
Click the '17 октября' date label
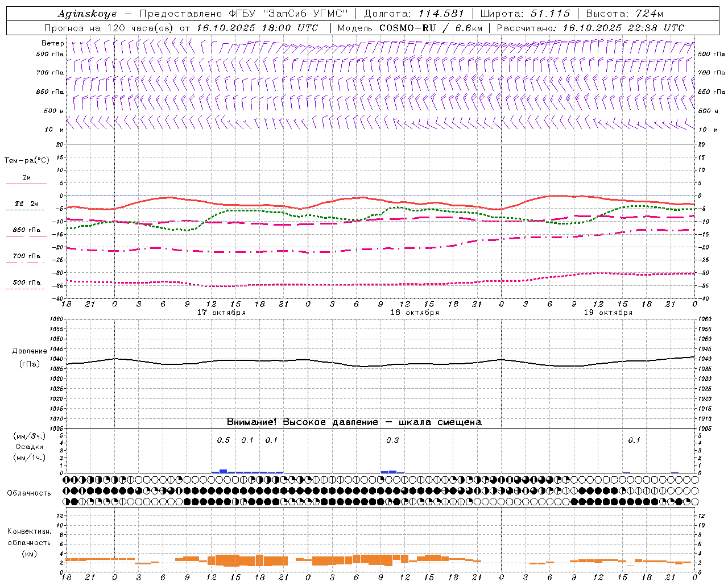[x=221, y=313]
